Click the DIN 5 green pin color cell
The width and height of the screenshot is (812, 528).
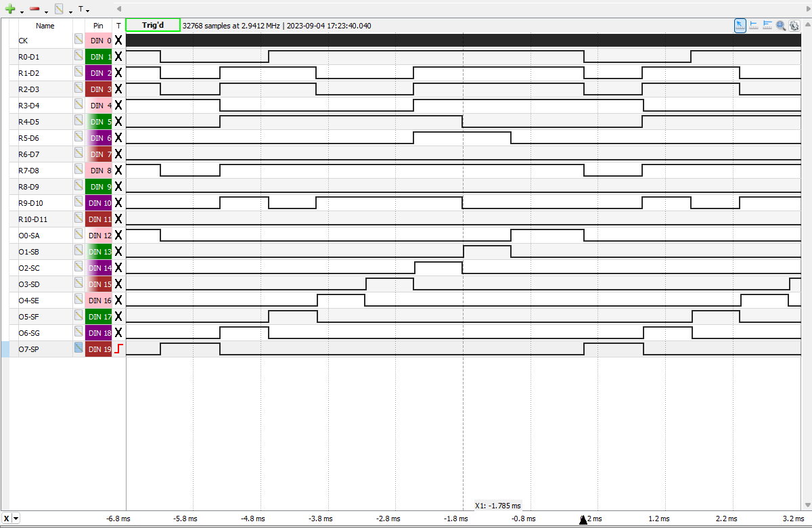(99, 122)
